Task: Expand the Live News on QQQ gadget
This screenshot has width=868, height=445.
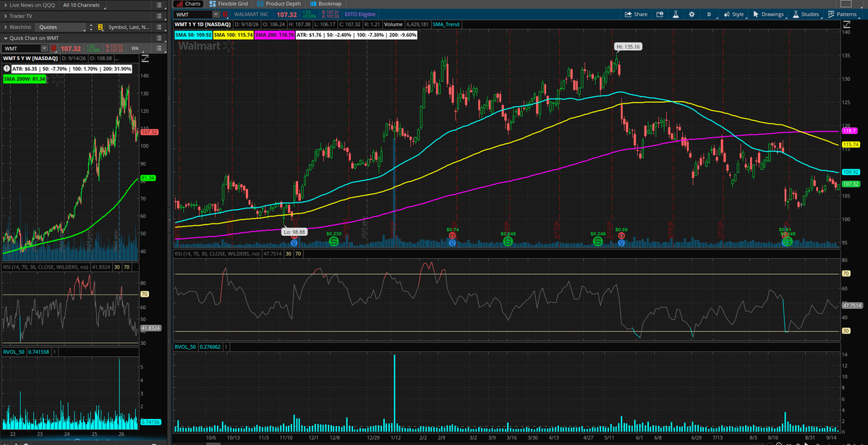Action: (5, 6)
